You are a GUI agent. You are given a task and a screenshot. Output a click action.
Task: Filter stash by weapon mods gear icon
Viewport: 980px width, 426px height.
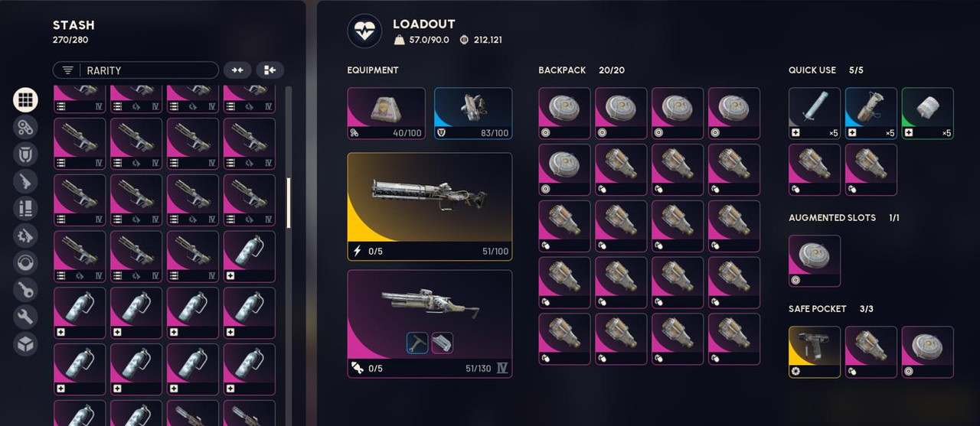25,236
